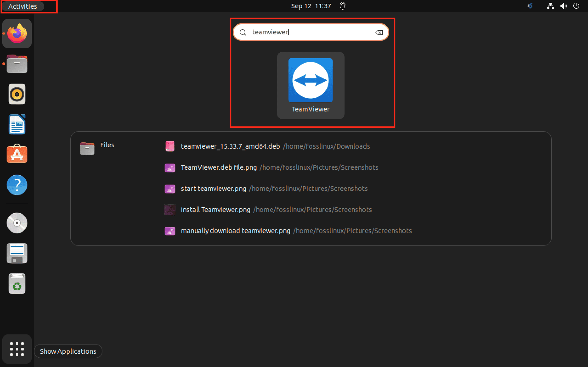The image size is (588, 367).
Task: Open the Show Applications grid icon
Action: click(x=17, y=349)
